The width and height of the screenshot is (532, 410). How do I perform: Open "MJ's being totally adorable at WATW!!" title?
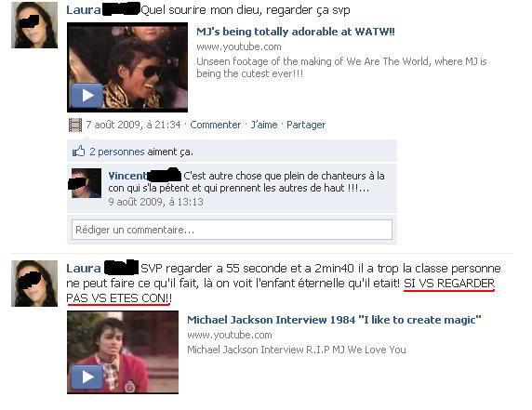click(x=296, y=32)
